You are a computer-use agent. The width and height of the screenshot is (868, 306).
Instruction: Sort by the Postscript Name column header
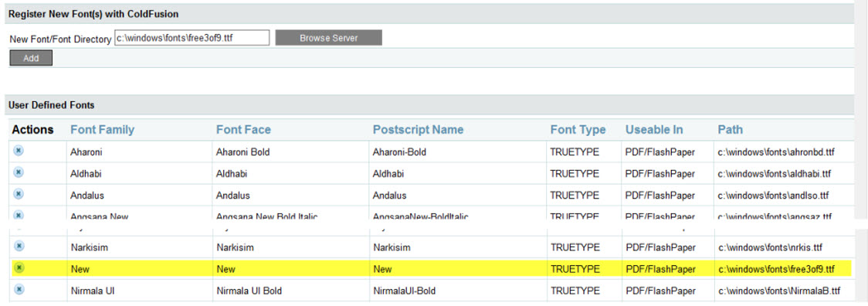coord(418,130)
